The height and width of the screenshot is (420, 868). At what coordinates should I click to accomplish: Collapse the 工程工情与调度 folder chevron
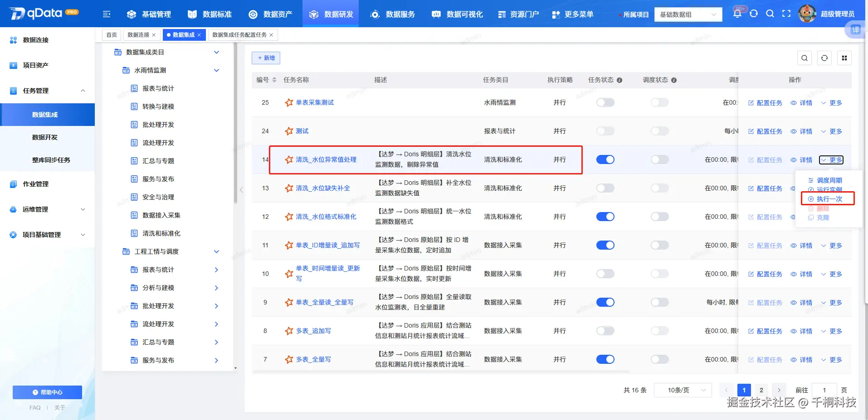coord(216,251)
